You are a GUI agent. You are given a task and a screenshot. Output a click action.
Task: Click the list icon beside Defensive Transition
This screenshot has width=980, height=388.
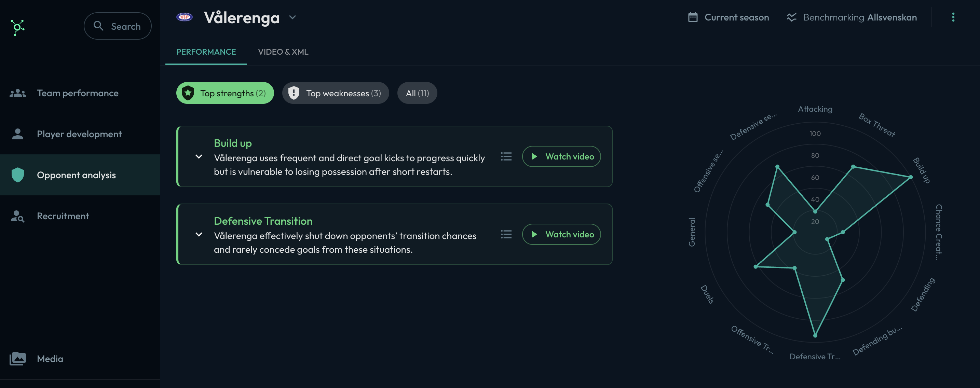(x=506, y=234)
